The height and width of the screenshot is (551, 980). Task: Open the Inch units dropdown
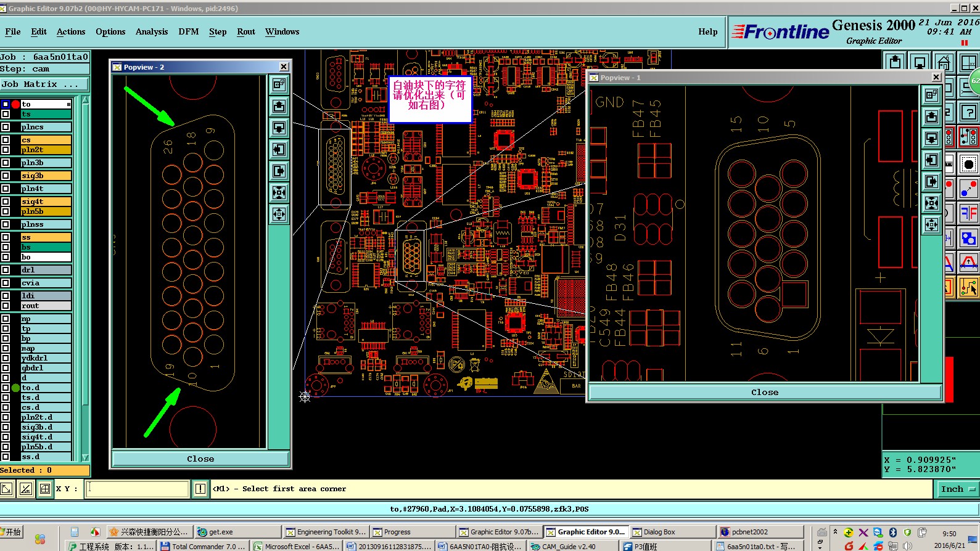pos(957,489)
